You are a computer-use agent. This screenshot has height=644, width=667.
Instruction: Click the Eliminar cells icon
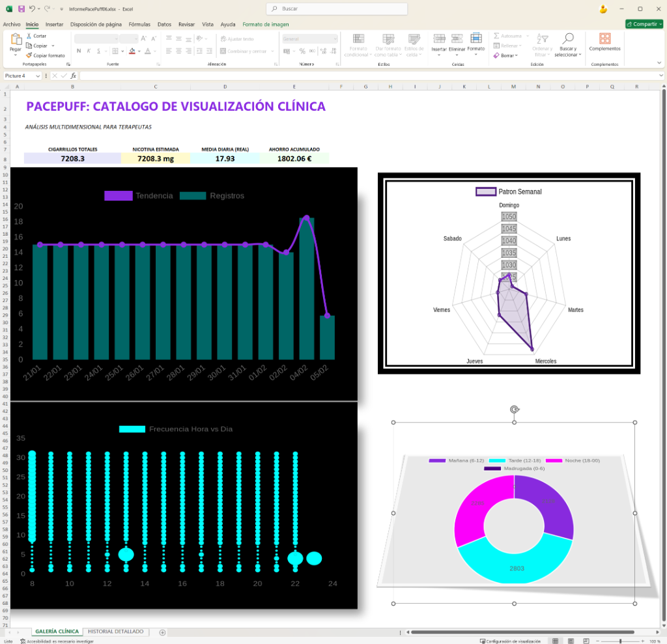(457, 38)
